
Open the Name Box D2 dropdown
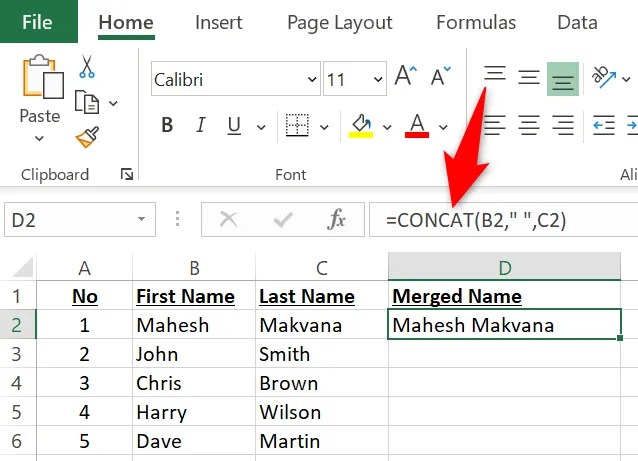tap(141, 219)
